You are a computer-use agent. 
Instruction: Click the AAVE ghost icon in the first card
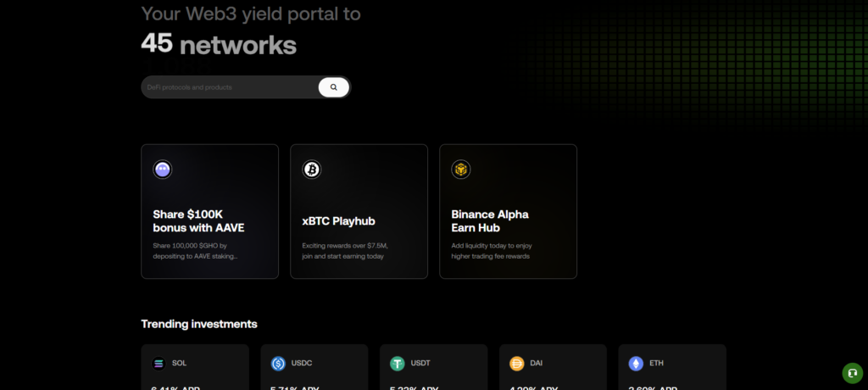click(163, 170)
